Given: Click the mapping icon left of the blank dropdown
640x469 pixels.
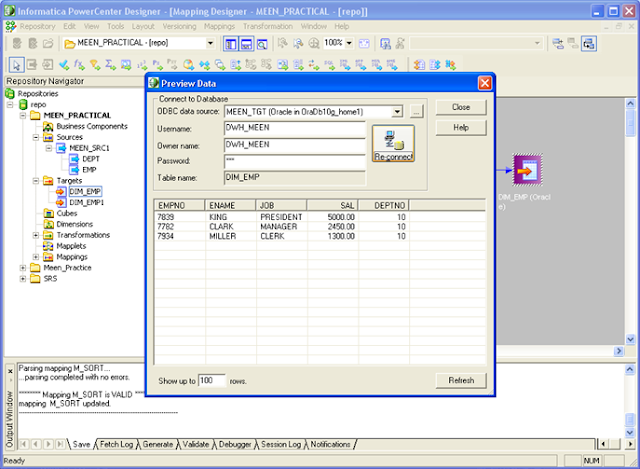Looking at the screenshot, I should (385, 43).
